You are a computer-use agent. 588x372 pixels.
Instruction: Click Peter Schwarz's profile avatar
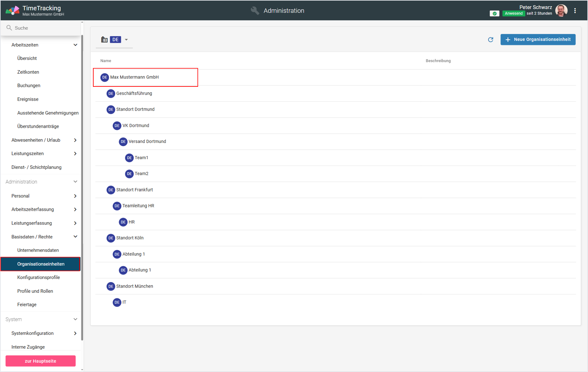point(561,11)
